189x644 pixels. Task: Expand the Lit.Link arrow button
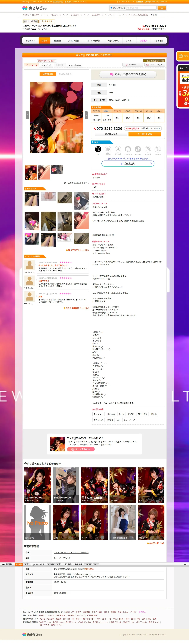(x=151, y=163)
